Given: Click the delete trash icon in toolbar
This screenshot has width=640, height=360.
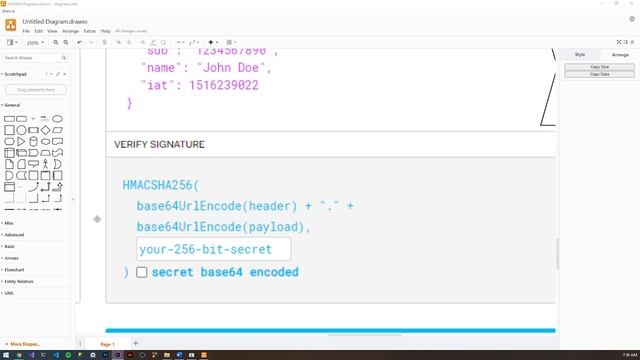Looking at the screenshot, I should click(104, 42).
